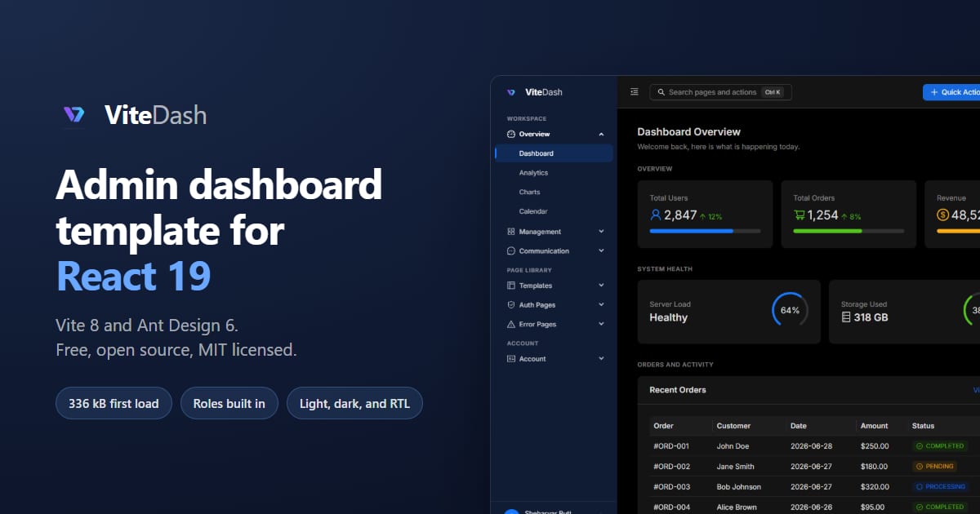This screenshot has width=980, height=514.
Task: Click the Communication chat bubble icon
Action: click(x=511, y=251)
